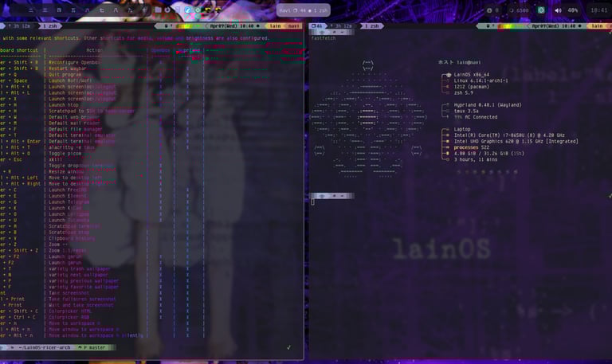612x364 pixels.
Task: Click the 'Take screenshot' row
Action: 69,293
